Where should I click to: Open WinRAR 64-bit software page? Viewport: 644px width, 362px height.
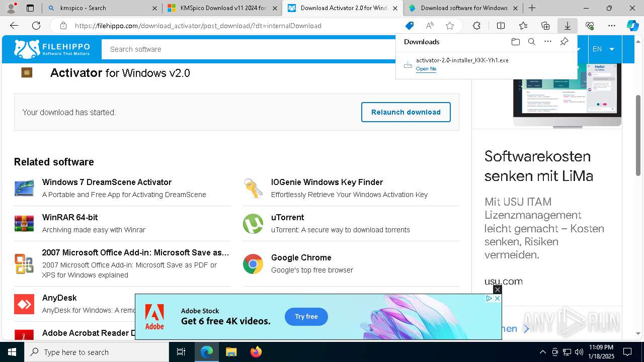tap(70, 217)
